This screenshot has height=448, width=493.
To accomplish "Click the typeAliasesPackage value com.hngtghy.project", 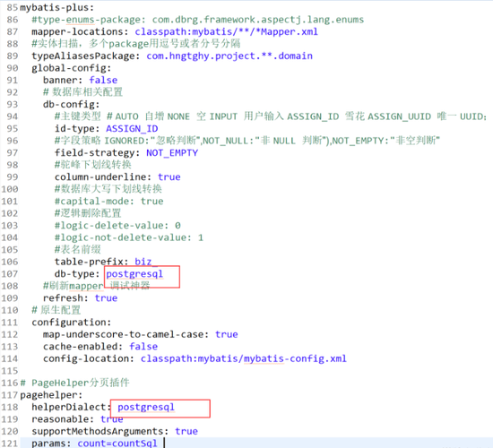I will click(x=229, y=56).
